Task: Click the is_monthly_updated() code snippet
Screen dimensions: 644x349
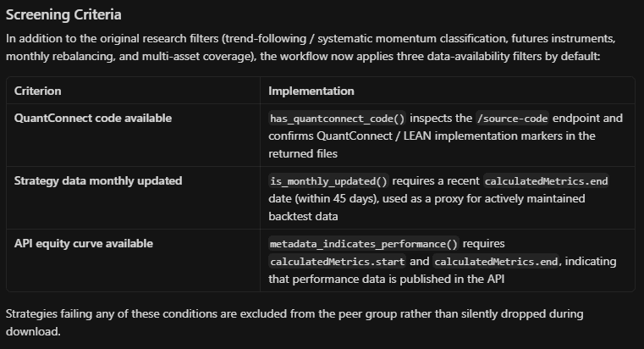Action: point(328,181)
